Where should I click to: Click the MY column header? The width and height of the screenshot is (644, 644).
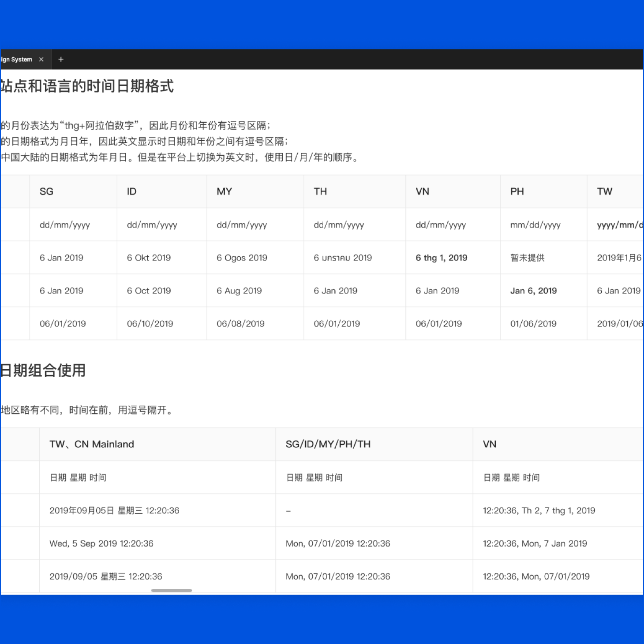pyautogui.click(x=255, y=191)
